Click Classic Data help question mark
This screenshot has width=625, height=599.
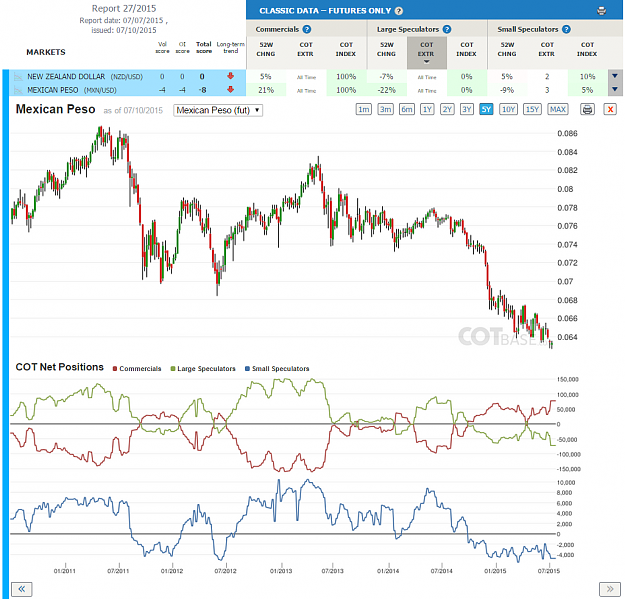(399, 11)
